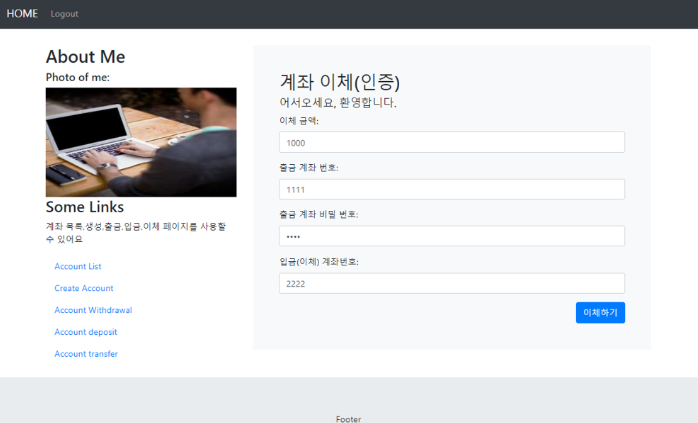Click the About Me heading
Viewport: 698px width, 423px height.
(85, 57)
